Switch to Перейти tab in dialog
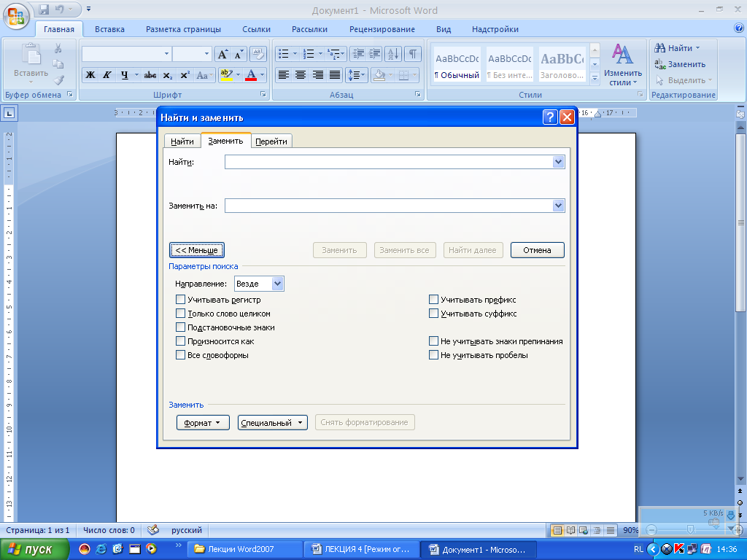 click(271, 141)
